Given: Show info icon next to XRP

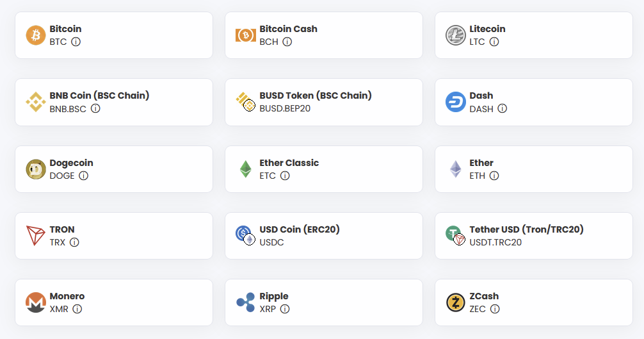Looking at the screenshot, I should tap(285, 309).
